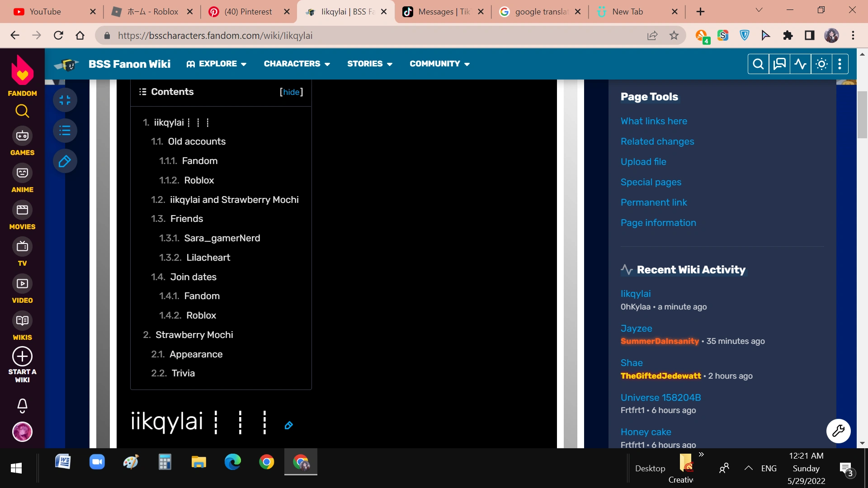
Task: Hide the Contents table
Action: (291, 92)
